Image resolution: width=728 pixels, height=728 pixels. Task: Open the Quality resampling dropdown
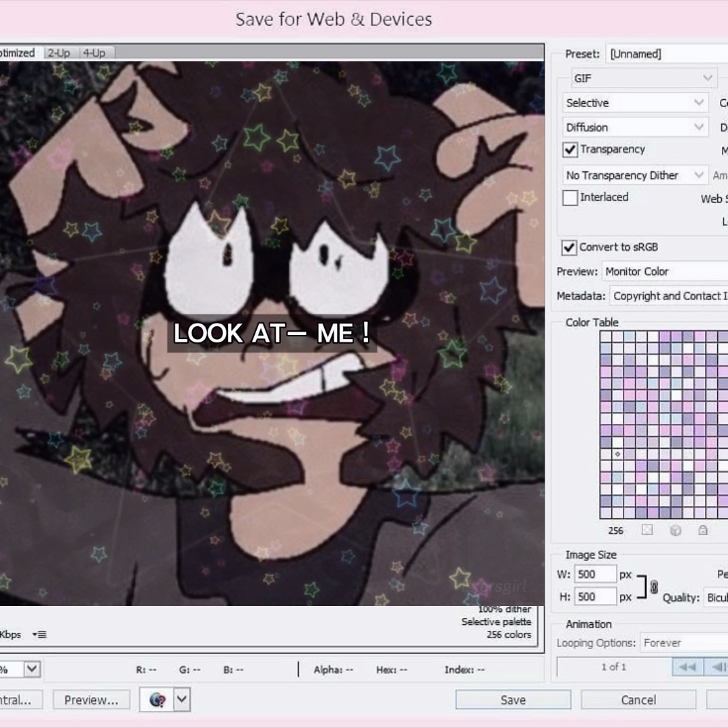point(715,597)
